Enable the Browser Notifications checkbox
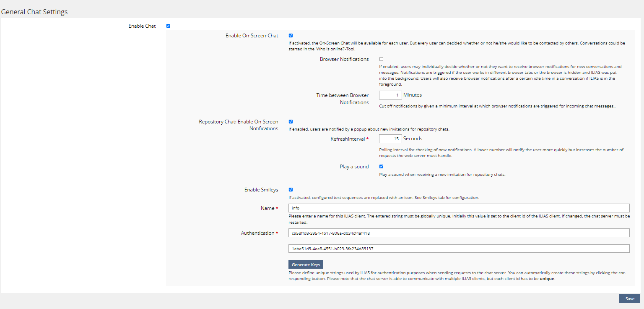This screenshot has width=644, height=309. point(381,59)
